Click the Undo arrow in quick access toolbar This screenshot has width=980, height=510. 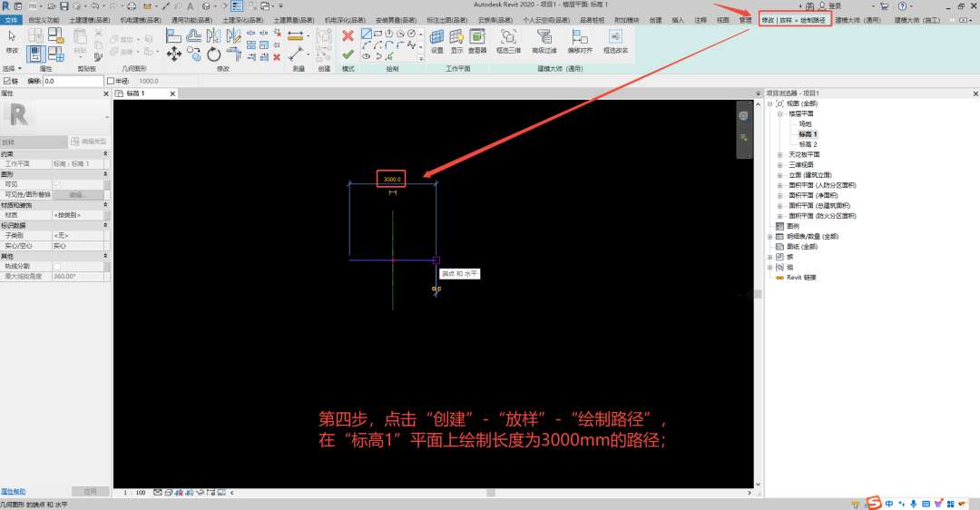click(x=94, y=6)
